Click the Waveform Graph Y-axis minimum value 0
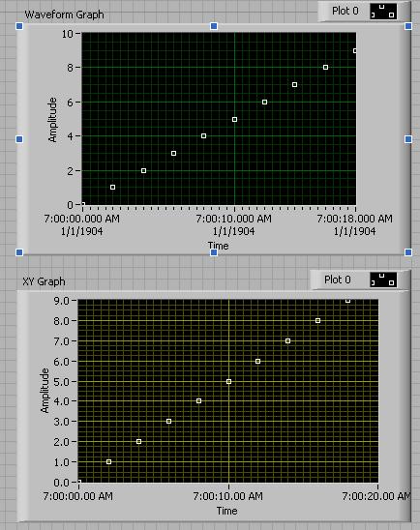420x530 pixels. pyautogui.click(x=70, y=205)
